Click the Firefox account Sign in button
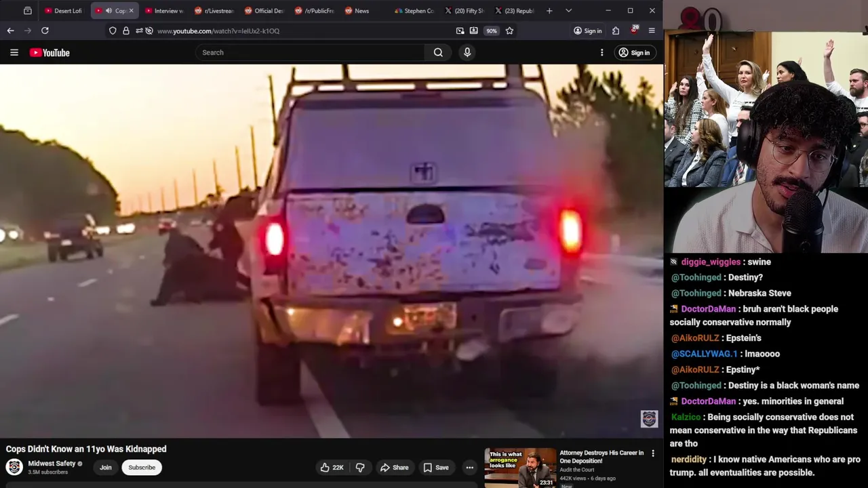 (587, 30)
